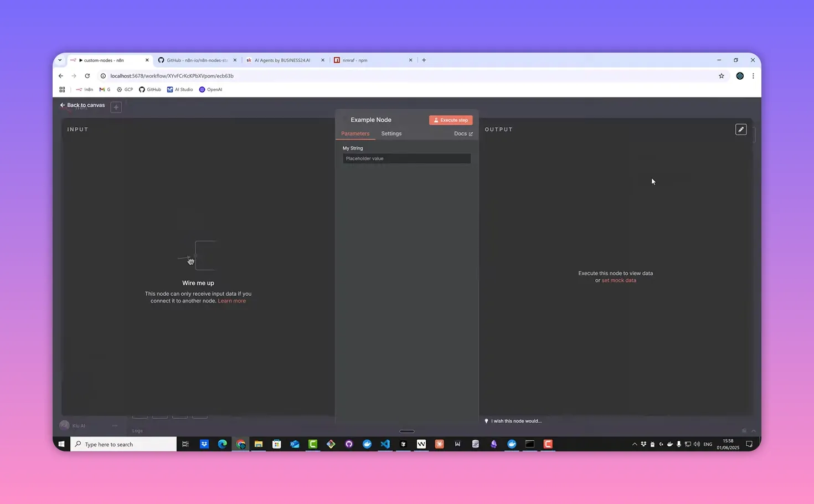Click the set mock data link
Viewport: 814px width, 504px height.
tap(619, 280)
